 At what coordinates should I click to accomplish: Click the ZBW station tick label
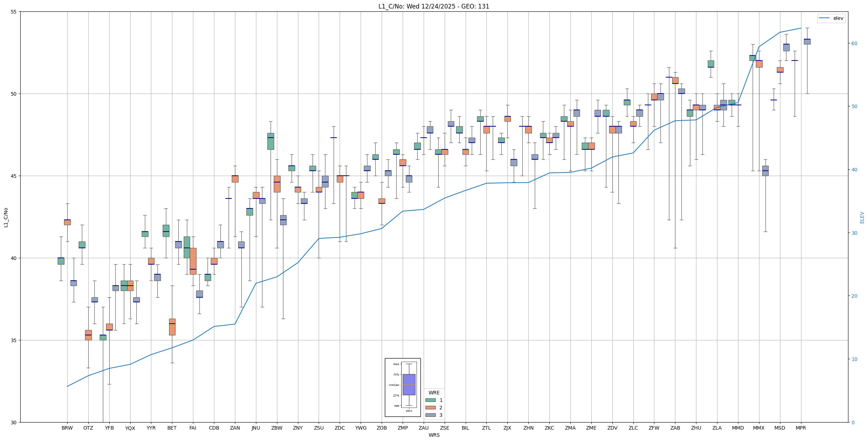pyautogui.click(x=277, y=428)
